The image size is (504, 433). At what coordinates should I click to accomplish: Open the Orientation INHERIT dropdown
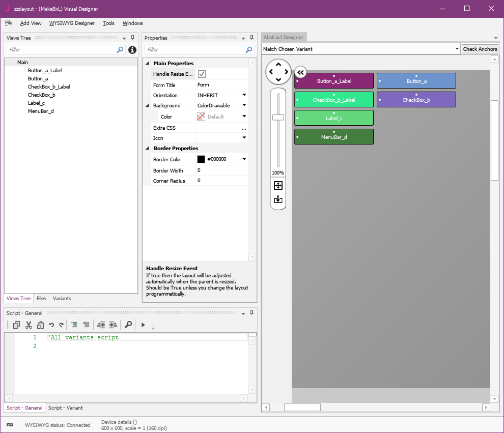coord(244,95)
